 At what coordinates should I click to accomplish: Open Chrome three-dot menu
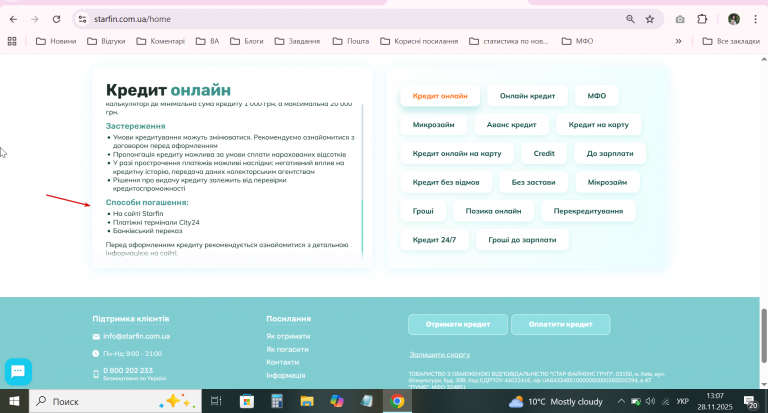click(x=755, y=19)
